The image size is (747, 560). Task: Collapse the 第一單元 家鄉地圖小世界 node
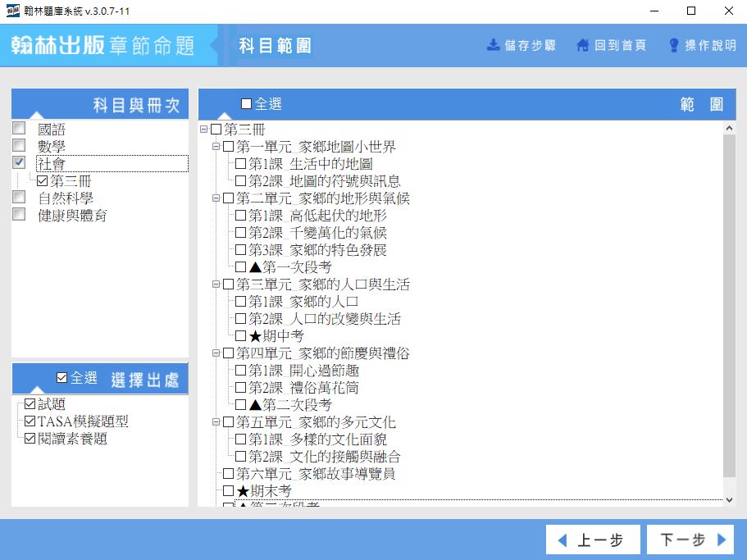[x=216, y=147]
